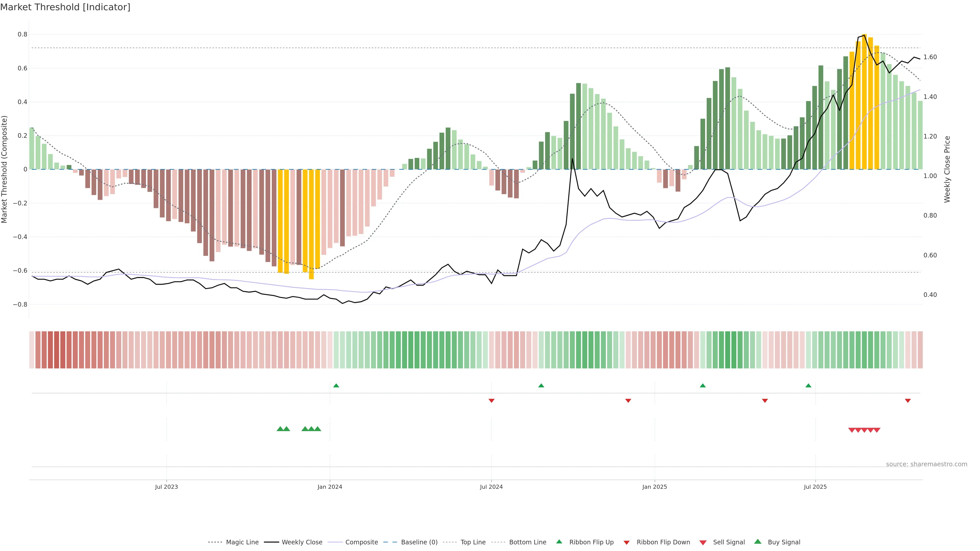The image size is (980, 551).
Task: Toggle Top Line legend entry
Action: tap(473, 542)
